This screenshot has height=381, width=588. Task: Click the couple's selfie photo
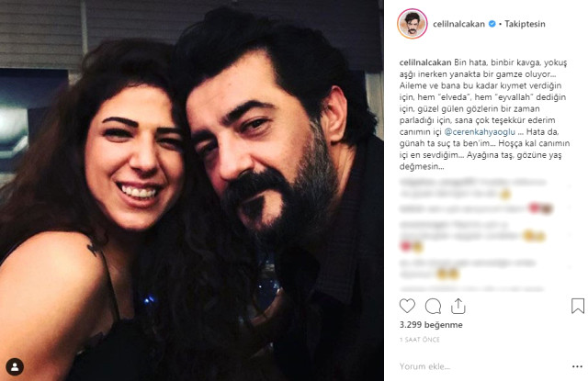(x=192, y=190)
